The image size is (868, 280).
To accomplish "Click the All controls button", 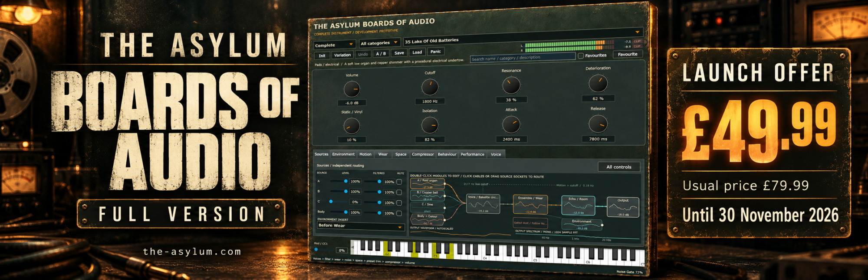I will pos(619,167).
